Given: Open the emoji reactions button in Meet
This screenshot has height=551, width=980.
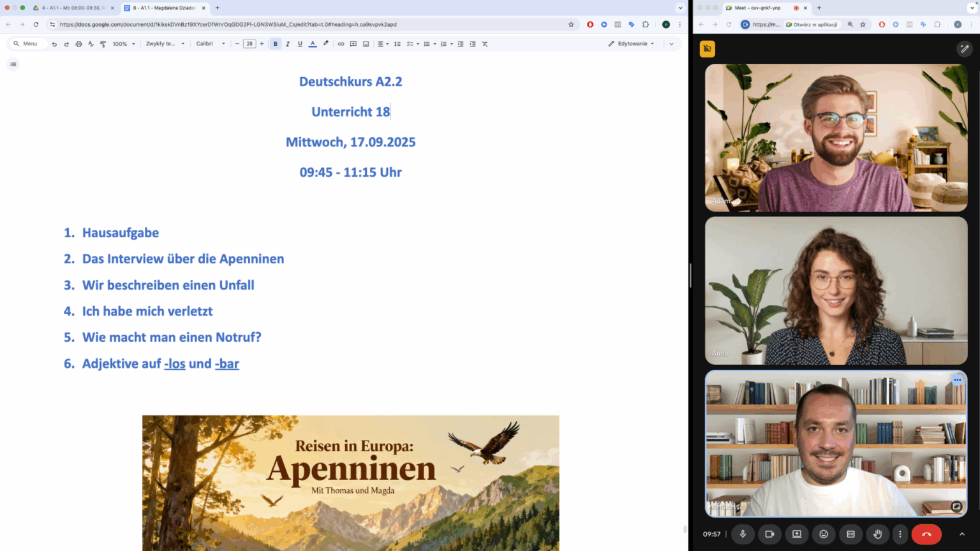Looking at the screenshot, I should click(824, 534).
